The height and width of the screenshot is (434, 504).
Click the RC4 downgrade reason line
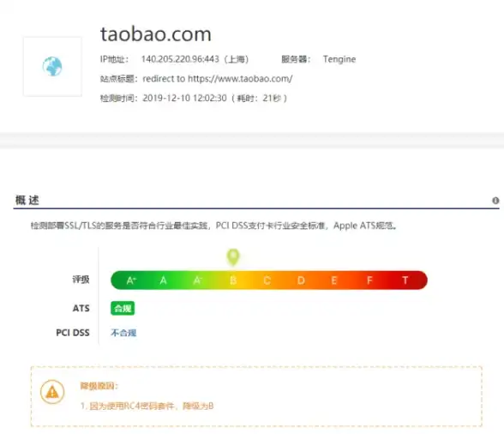click(147, 406)
